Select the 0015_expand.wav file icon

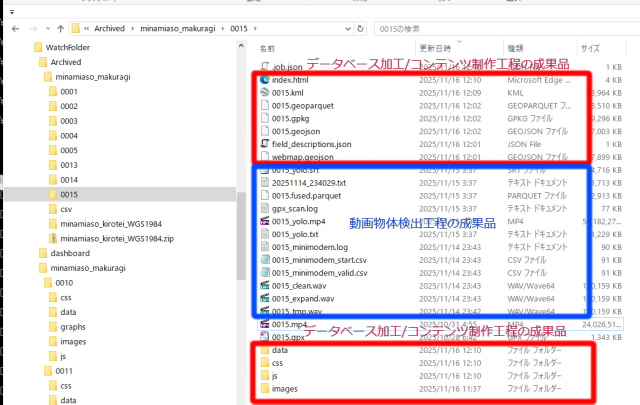tap(264, 298)
